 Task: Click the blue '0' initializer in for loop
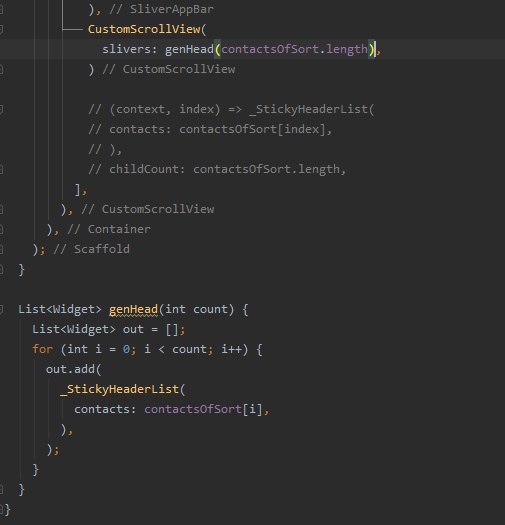click(x=126, y=350)
